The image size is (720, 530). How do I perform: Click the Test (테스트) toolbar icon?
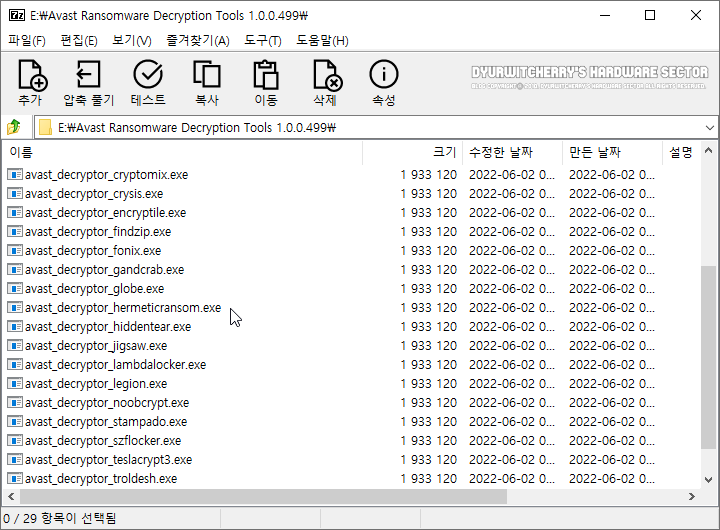[148, 74]
